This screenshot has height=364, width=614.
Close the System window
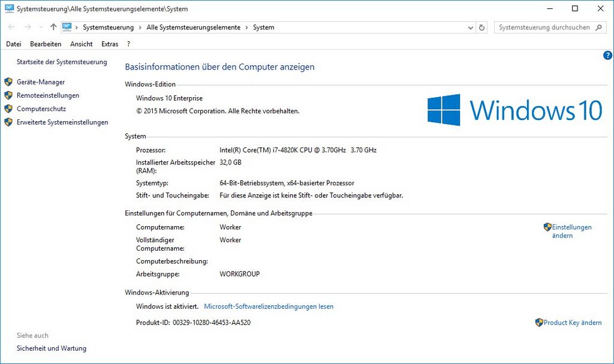(600, 8)
